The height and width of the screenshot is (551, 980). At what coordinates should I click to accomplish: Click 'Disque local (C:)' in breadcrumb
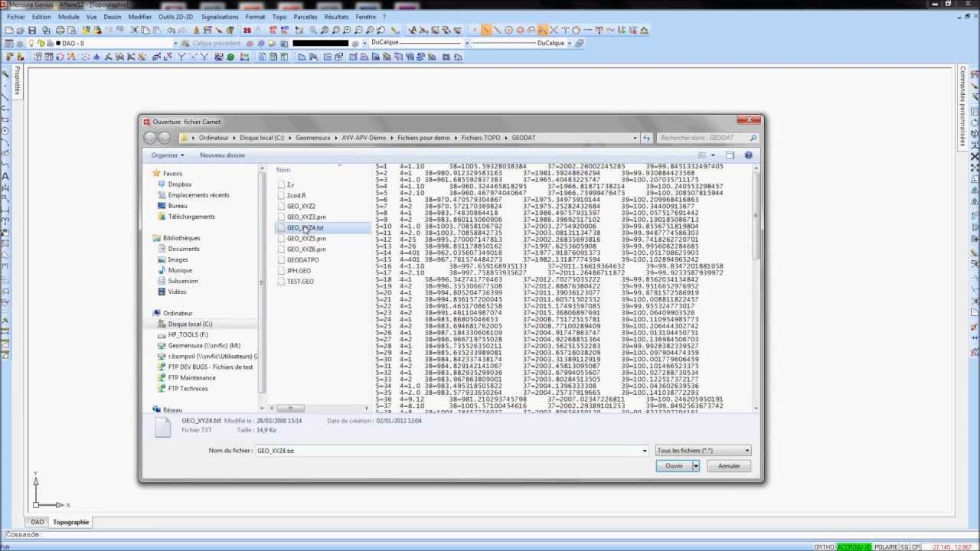(x=262, y=138)
